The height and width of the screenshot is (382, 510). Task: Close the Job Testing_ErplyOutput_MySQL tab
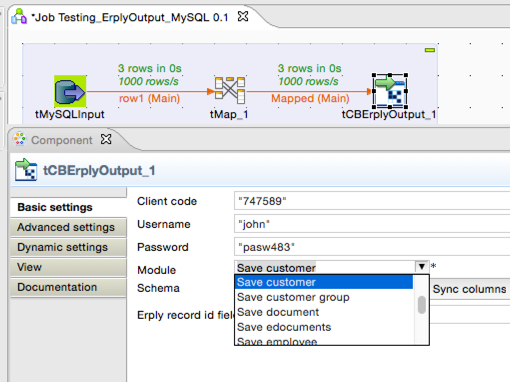(243, 16)
